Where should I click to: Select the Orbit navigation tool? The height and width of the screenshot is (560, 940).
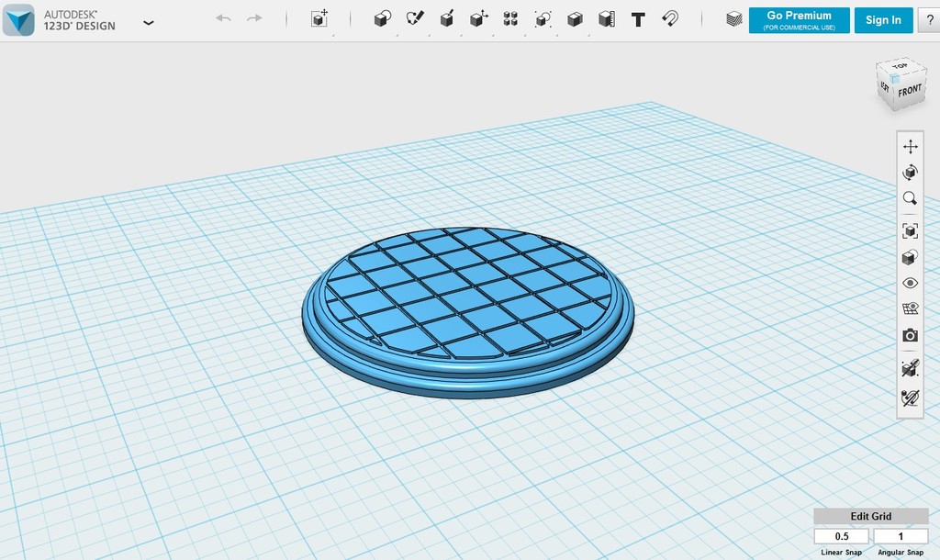click(910, 173)
